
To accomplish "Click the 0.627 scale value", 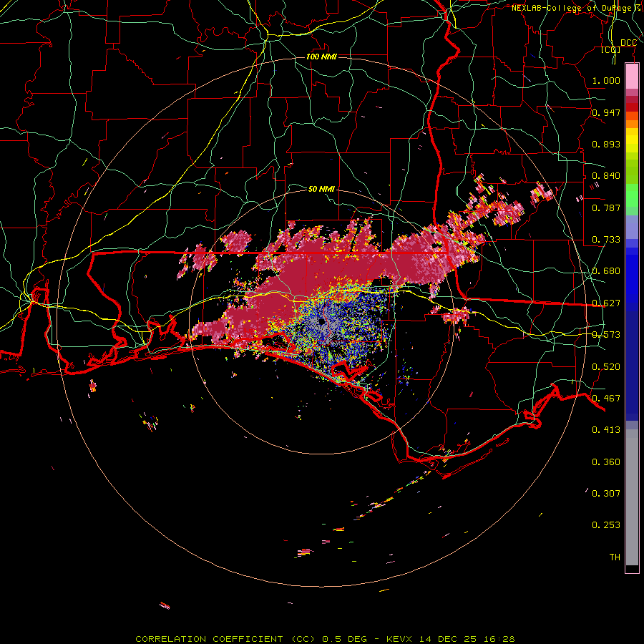I will pos(606,303).
